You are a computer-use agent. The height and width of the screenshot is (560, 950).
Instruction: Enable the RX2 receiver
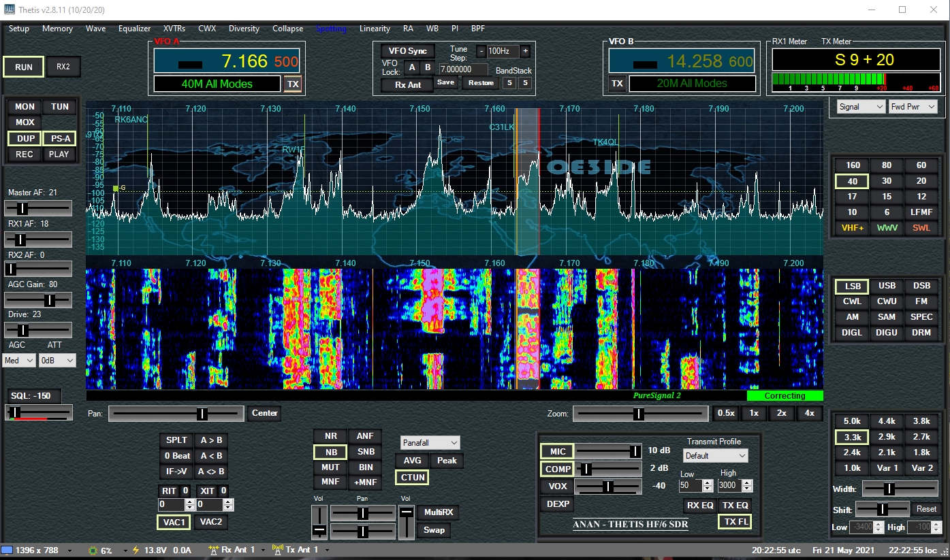(x=63, y=67)
